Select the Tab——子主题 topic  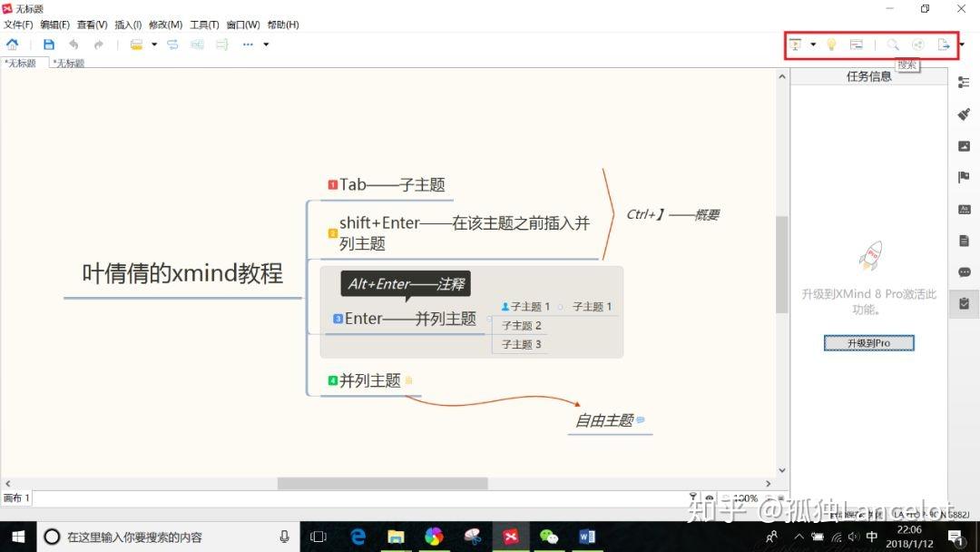[387, 185]
